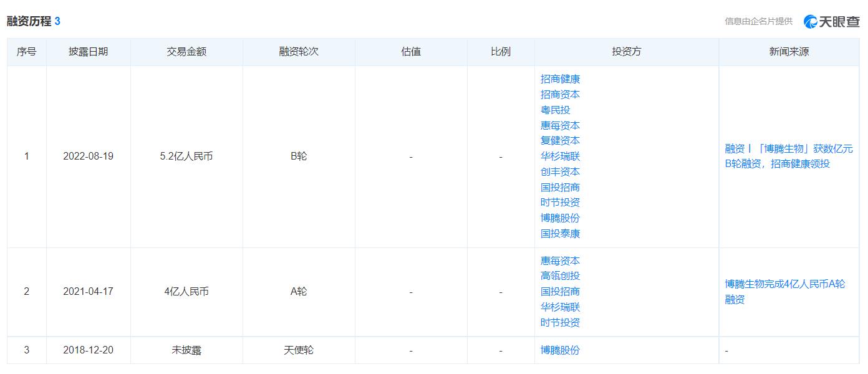Open 惠每资本 in the A轮 row

560,261
